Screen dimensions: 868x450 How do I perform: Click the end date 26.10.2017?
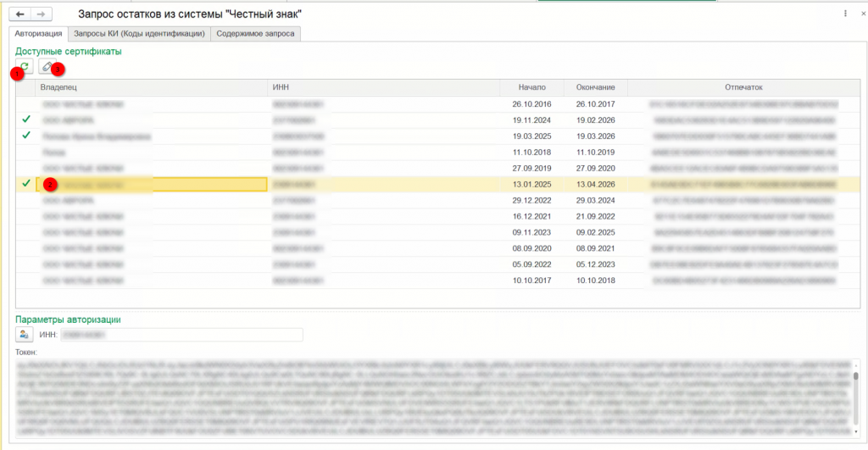tap(596, 104)
